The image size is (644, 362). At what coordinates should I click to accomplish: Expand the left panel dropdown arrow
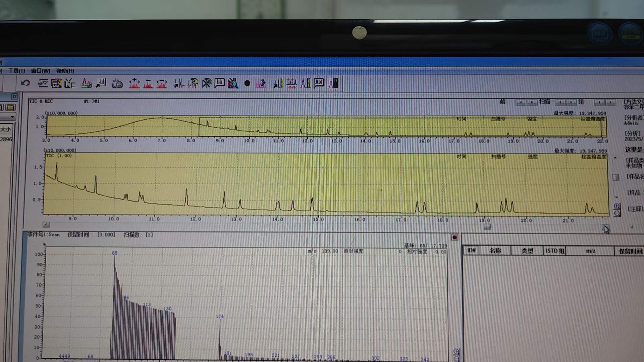point(12,117)
